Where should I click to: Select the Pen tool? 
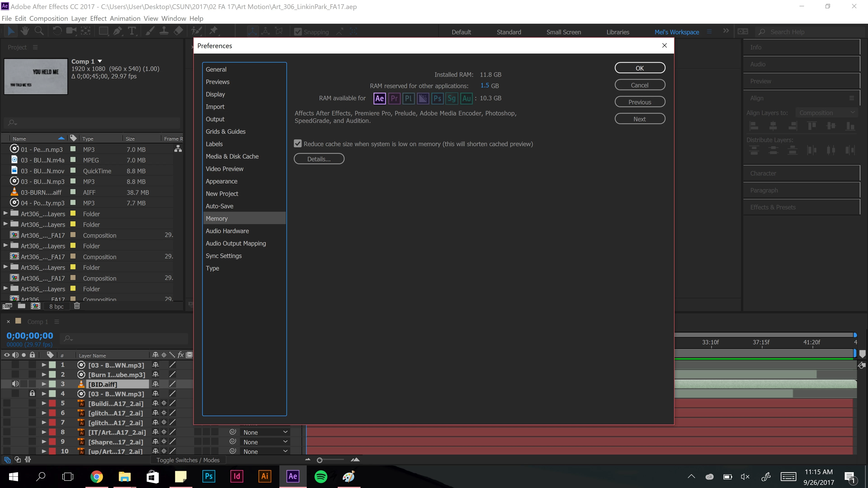(x=118, y=31)
